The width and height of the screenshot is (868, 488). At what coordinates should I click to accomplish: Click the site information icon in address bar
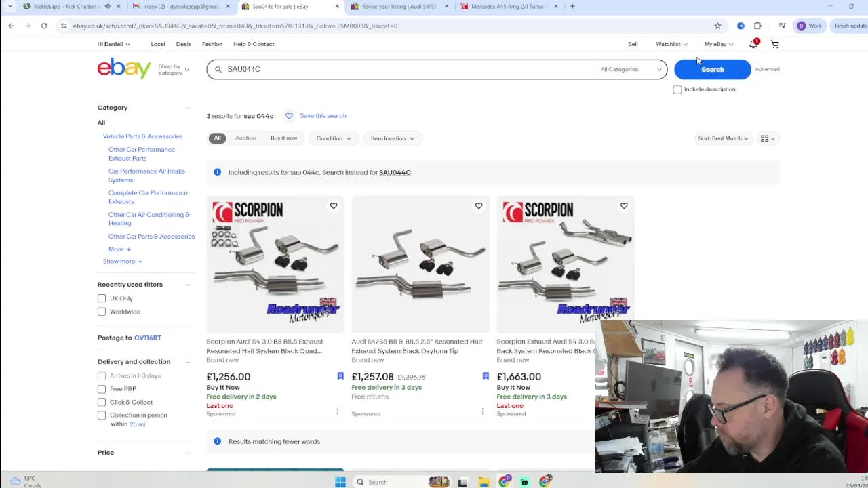click(63, 26)
